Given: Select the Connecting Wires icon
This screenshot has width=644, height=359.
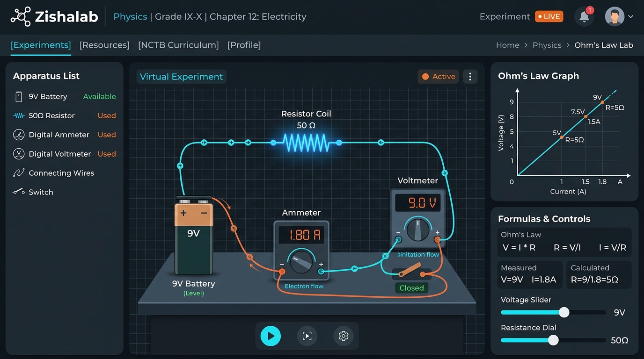Looking at the screenshot, I should click(x=19, y=173).
